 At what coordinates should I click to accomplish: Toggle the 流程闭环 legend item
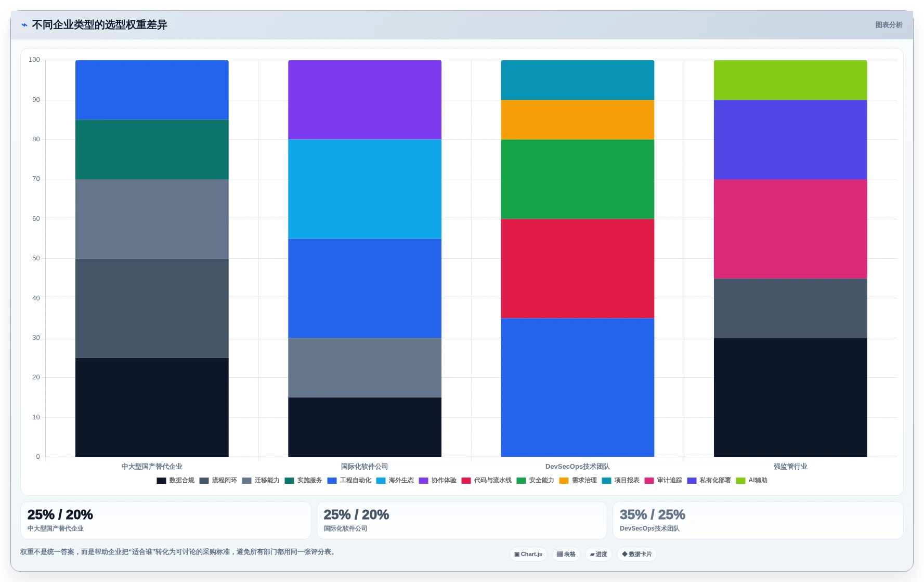218,481
